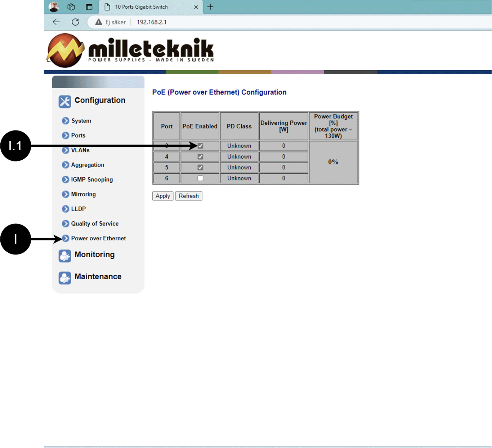Viewport: 492px width, 448px height.
Task: Collapse the Configuration menu section
Action: 100,100
